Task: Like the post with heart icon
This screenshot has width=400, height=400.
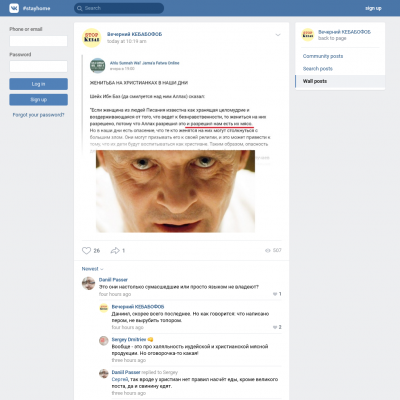Action: coord(86,251)
